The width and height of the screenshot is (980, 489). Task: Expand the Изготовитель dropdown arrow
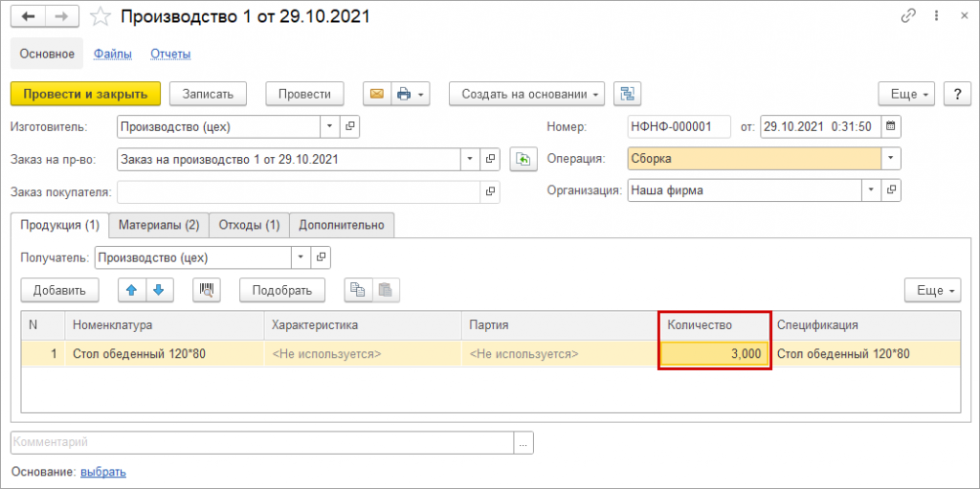point(329,126)
